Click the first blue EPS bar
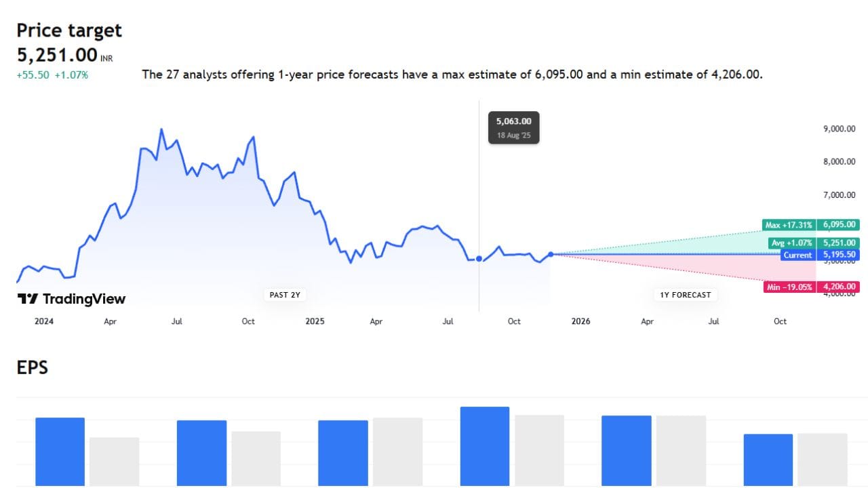 (60, 451)
